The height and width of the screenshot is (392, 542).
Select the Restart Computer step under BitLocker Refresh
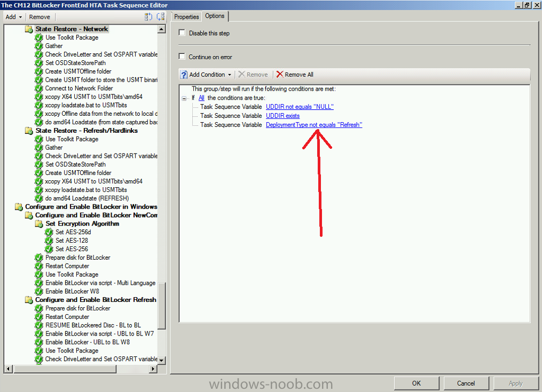(x=67, y=317)
